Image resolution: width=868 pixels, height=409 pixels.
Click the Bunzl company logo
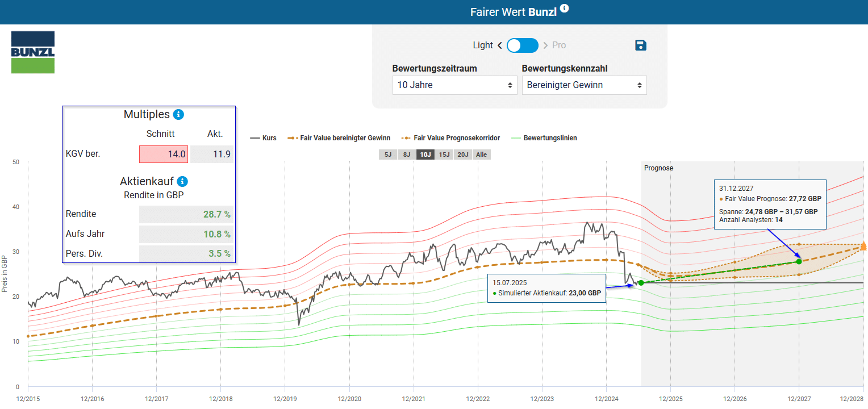(33, 52)
